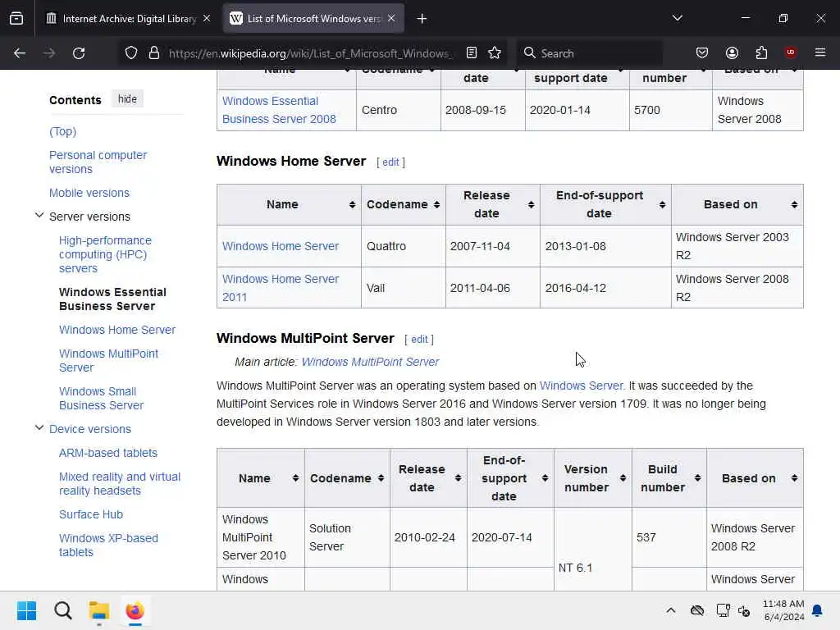This screenshot has height=630, width=840.
Task: Open the clock showing 11:48 AM
Action: tap(783, 610)
